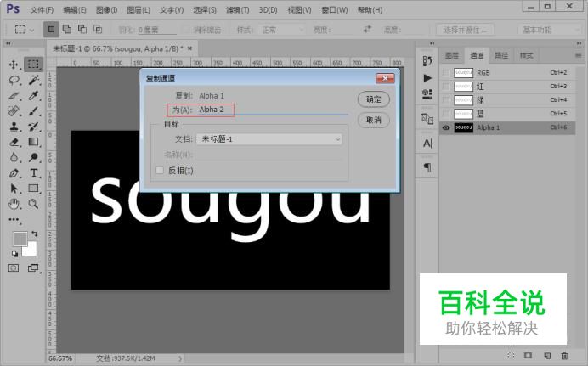Select the Rectangle shape tool
This screenshot has height=366, width=588.
(33, 189)
